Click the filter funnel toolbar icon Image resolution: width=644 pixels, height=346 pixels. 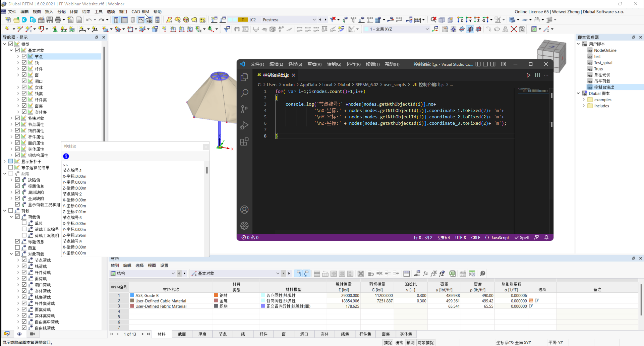coord(227,29)
